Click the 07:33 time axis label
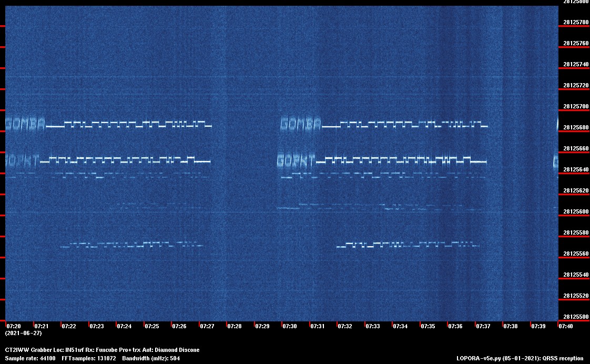This screenshot has width=590, height=364. point(373,326)
